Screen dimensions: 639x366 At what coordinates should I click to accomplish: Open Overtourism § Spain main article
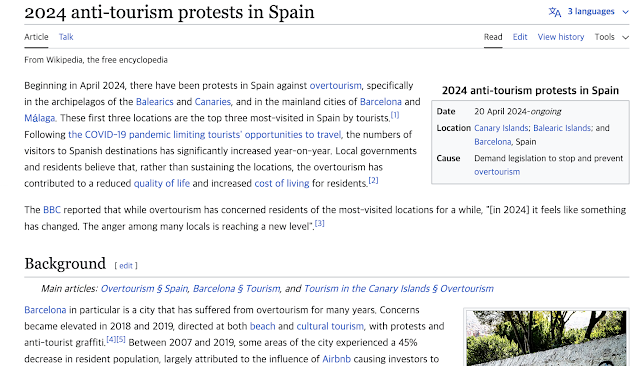(144, 289)
